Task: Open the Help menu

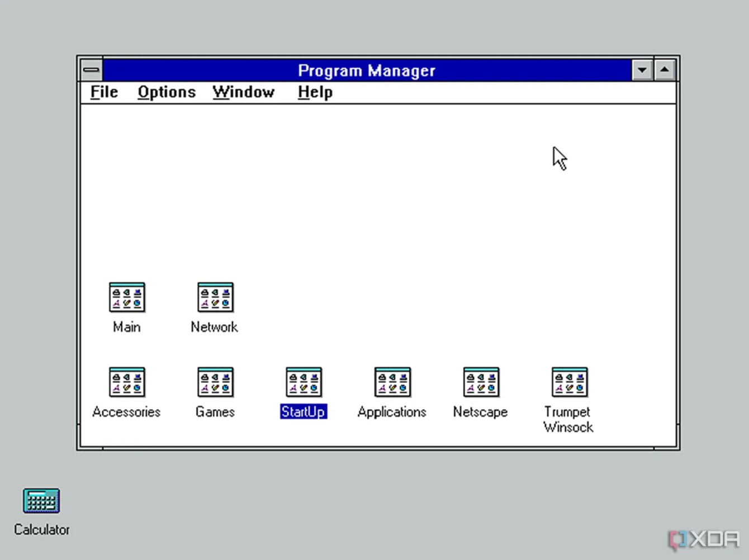Action: pyautogui.click(x=314, y=92)
